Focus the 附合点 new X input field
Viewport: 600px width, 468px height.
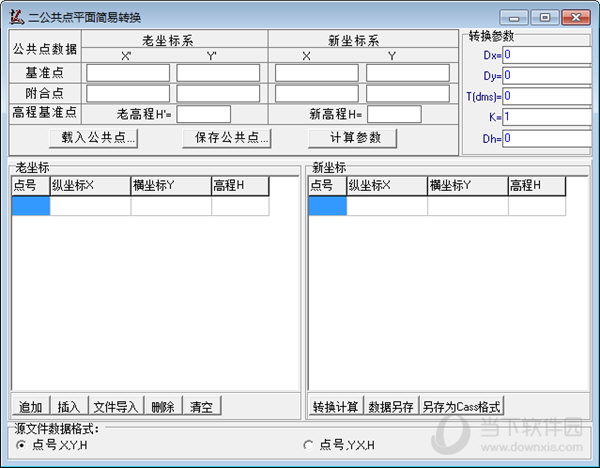point(316,93)
